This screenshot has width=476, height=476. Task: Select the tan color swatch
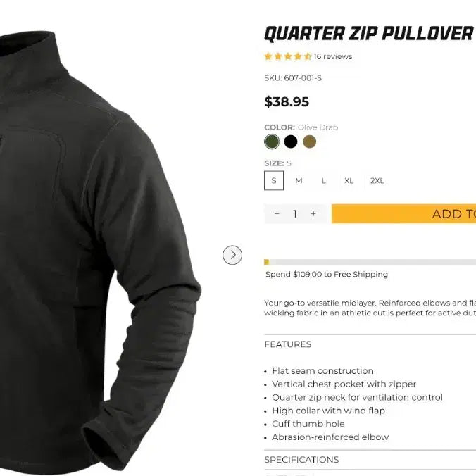tap(309, 142)
